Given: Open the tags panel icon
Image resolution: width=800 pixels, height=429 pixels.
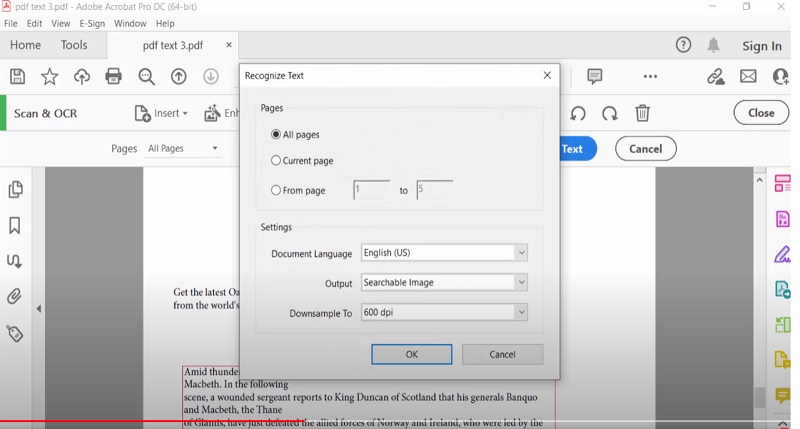Looking at the screenshot, I should [x=15, y=334].
